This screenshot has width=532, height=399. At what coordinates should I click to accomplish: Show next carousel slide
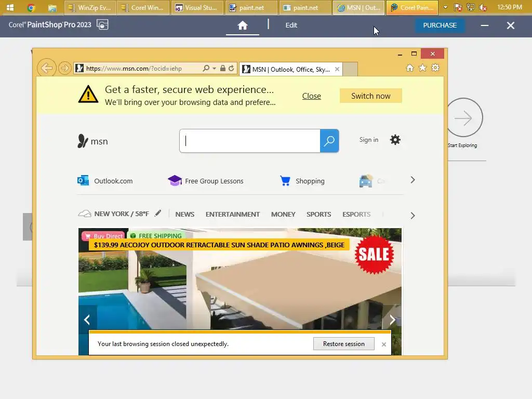coord(392,320)
